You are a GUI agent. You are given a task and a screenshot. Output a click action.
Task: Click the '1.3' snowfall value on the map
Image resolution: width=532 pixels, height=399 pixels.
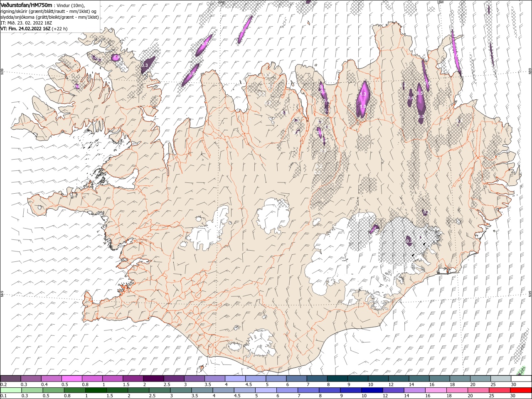(x=363, y=94)
